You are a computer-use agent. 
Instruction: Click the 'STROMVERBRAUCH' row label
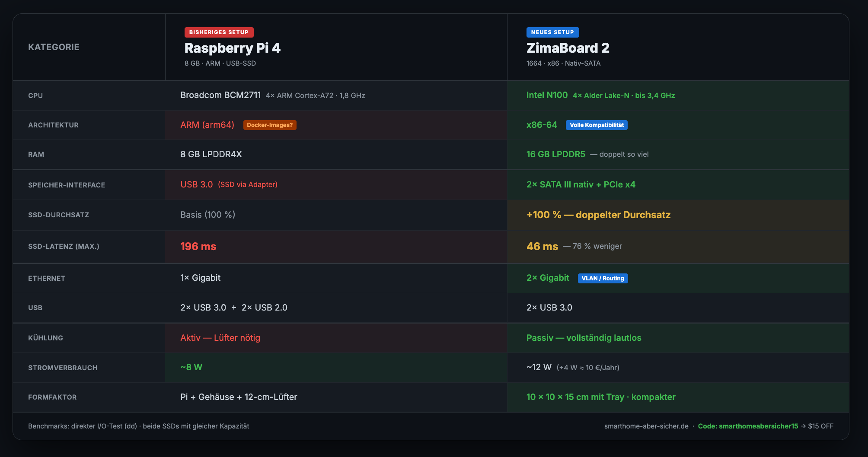pos(63,368)
